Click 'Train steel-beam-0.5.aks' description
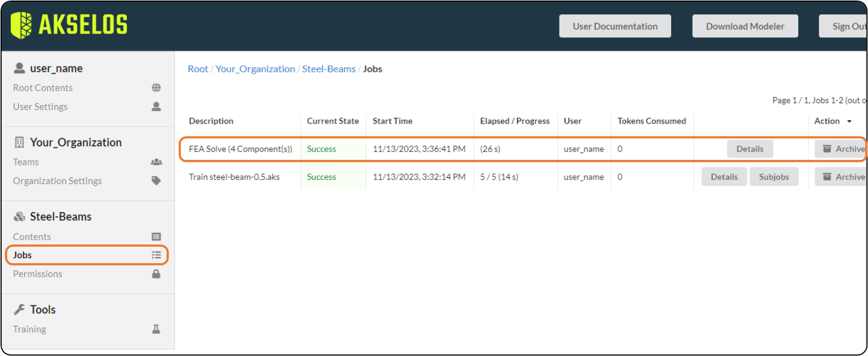This screenshot has height=356, width=868. pyautogui.click(x=234, y=177)
